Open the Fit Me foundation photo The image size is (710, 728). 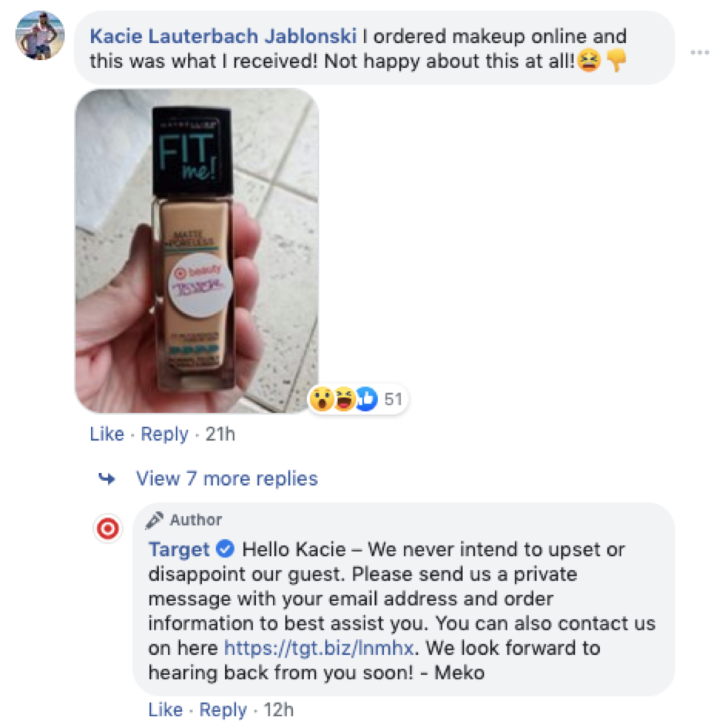click(x=197, y=251)
